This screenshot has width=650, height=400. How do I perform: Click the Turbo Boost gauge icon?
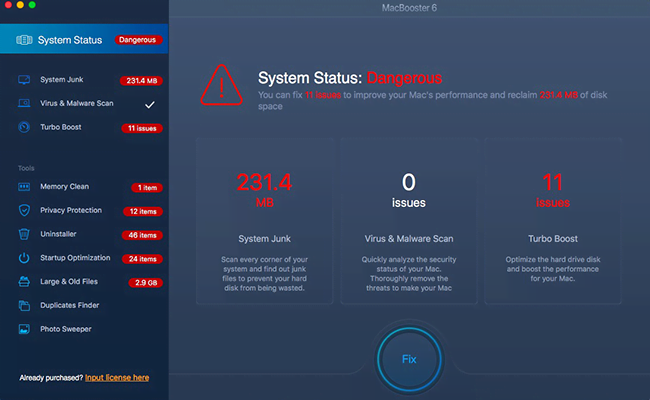(x=24, y=127)
